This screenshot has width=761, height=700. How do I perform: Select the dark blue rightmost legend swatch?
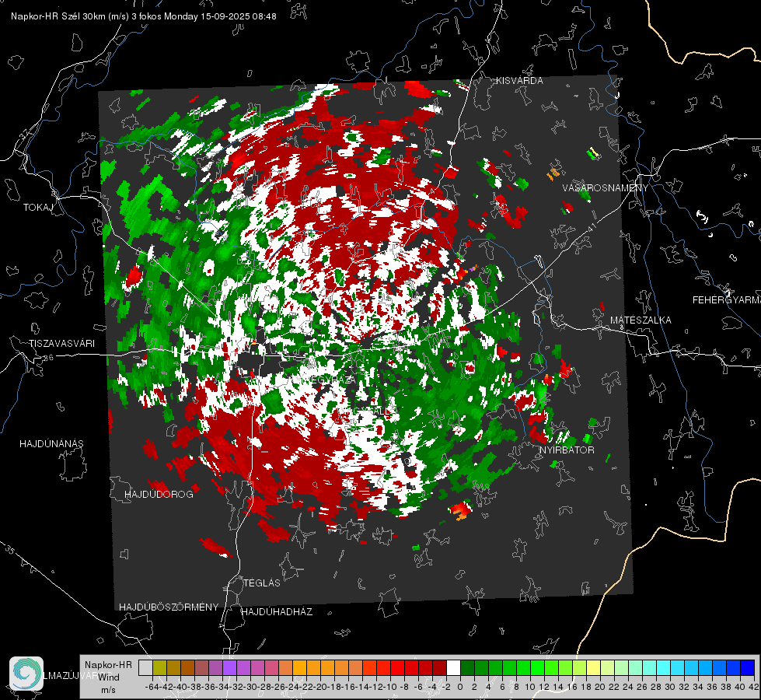[x=748, y=667]
